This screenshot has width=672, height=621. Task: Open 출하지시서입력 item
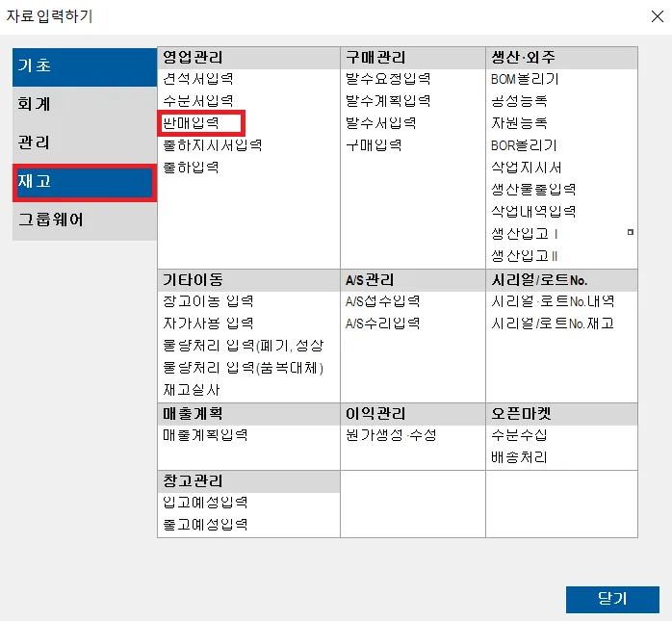pos(213,145)
